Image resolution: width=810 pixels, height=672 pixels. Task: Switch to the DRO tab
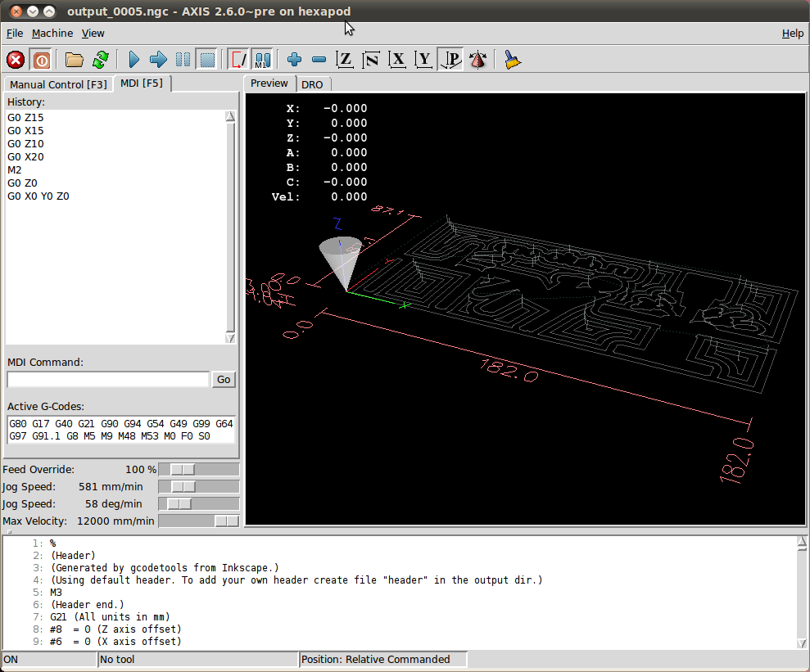tap(312, 84)
